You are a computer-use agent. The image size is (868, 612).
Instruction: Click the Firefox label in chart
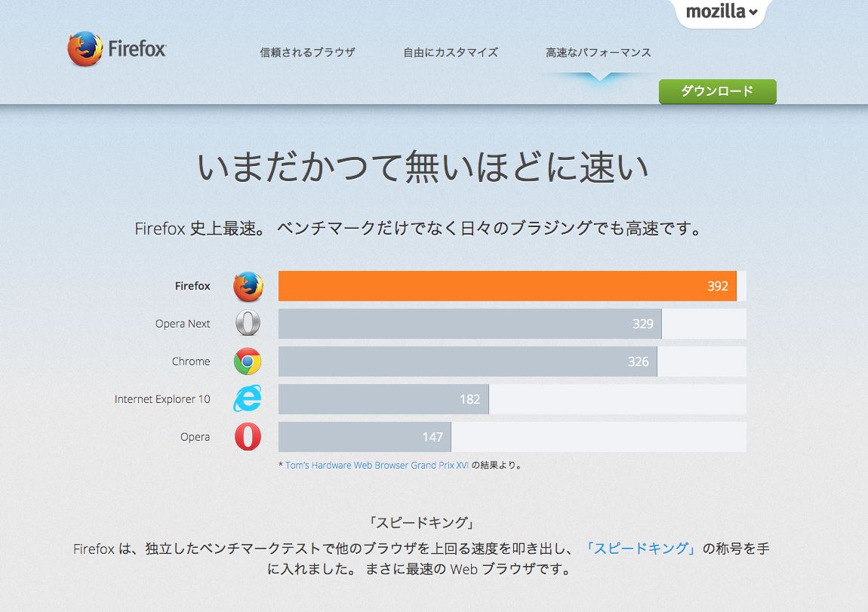[192, 286]
